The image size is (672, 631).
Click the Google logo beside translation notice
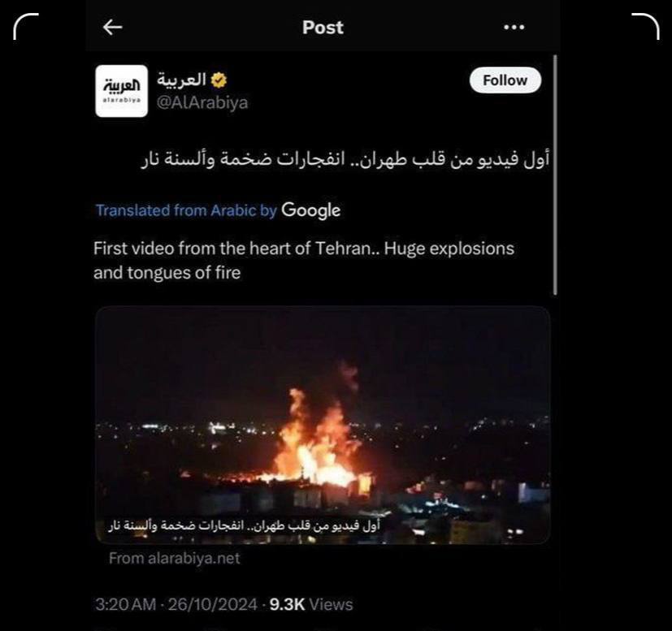pos(310,210)
